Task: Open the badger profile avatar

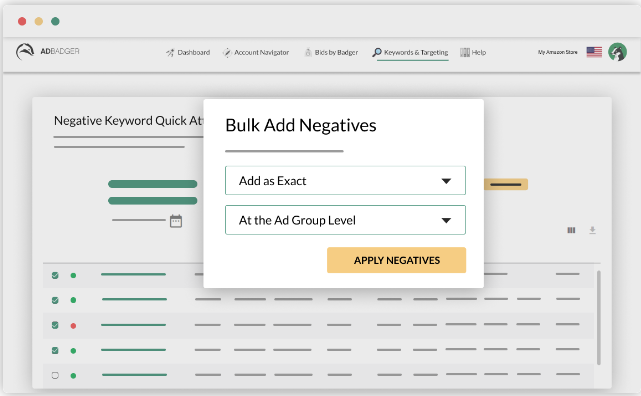Action: click(x=617, y=52)
